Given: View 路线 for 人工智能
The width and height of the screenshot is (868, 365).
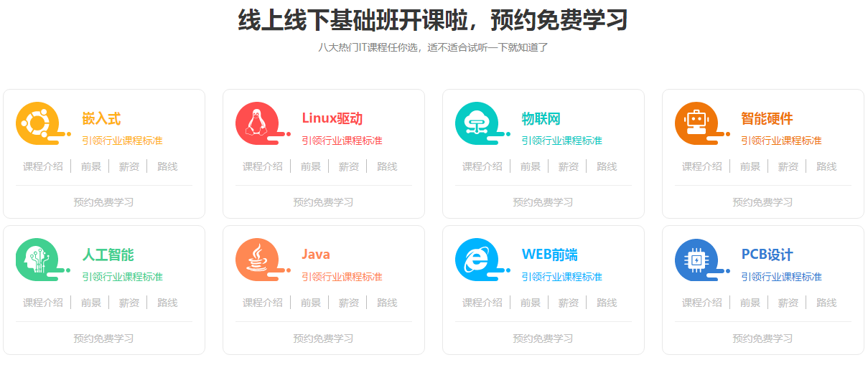Looking at the screenshot, I should coord(167,303).
